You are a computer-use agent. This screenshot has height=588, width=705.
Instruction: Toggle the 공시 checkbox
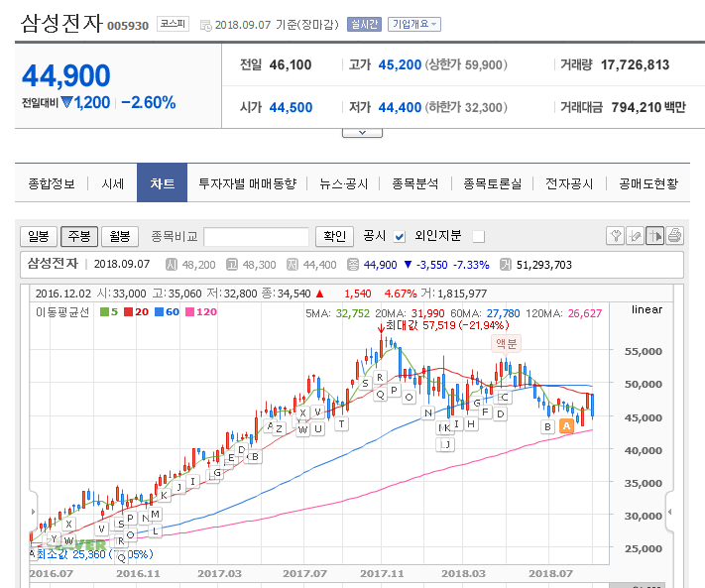point(400,236)
